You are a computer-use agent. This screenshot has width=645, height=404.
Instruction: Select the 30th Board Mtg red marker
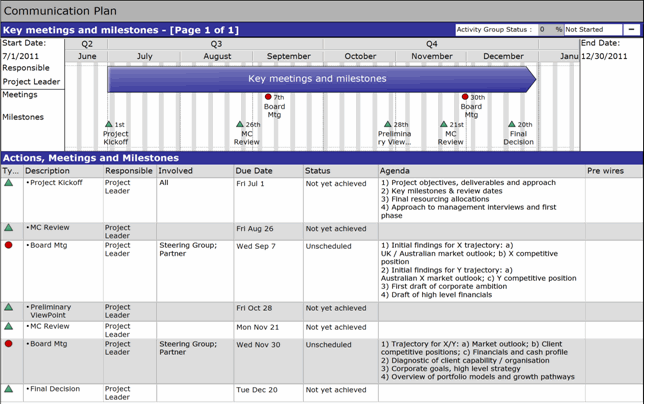tap(465, 97)
